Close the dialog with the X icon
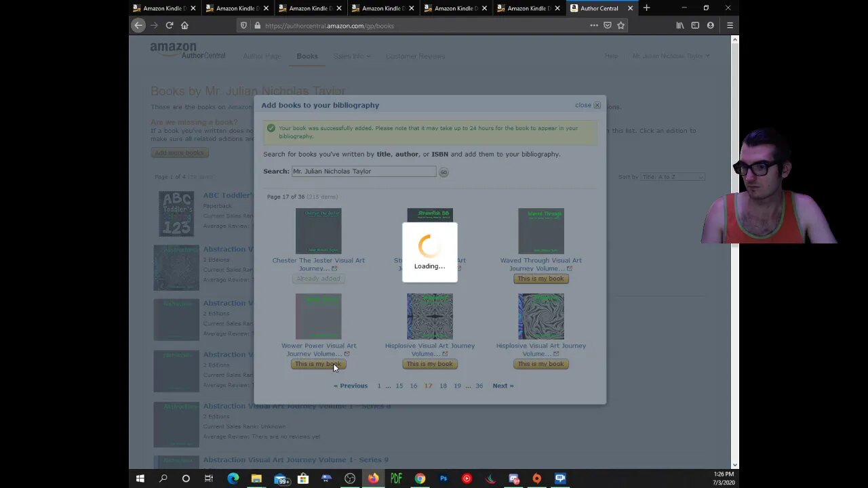The height and width of the screenshot is (488, 868). pos(597,105)
